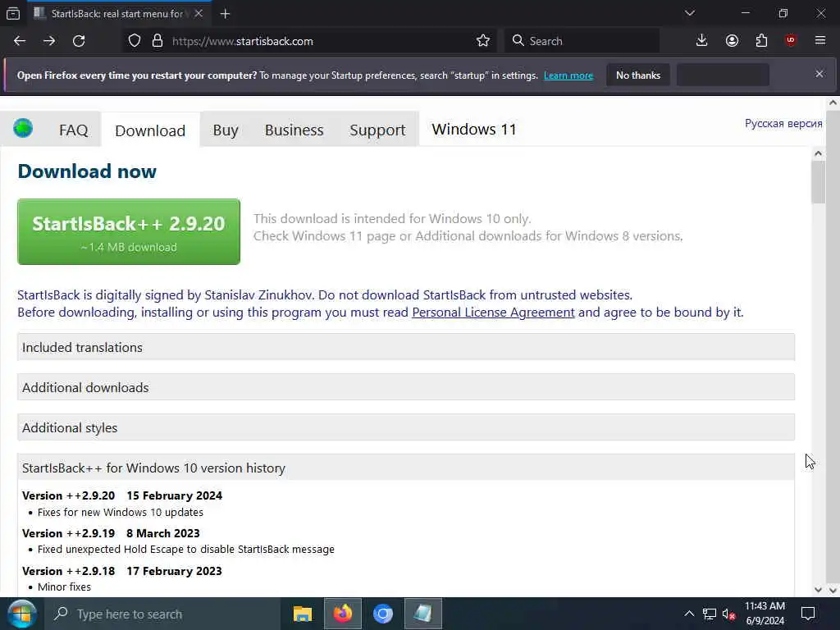Click the taskbar search field
840x630 pixels.
162,614
